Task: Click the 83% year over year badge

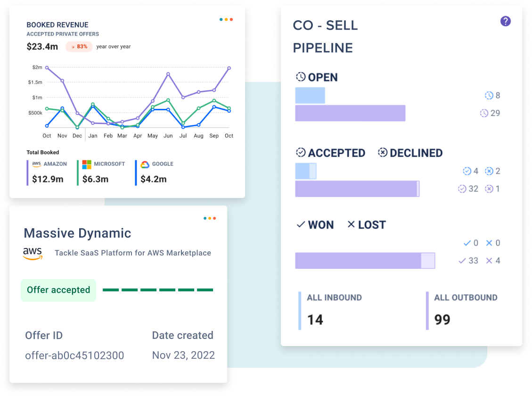Action: pyautogui.click(x=79, y=47)
